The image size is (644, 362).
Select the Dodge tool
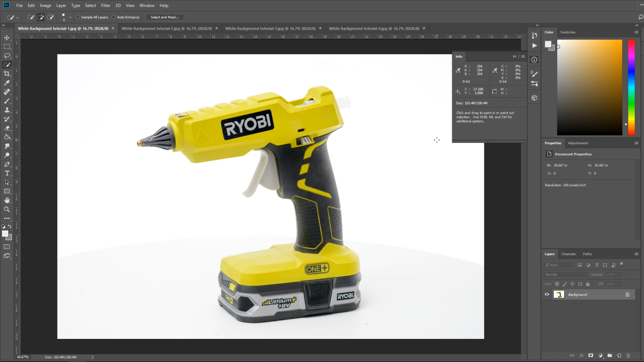pos(7,155)
